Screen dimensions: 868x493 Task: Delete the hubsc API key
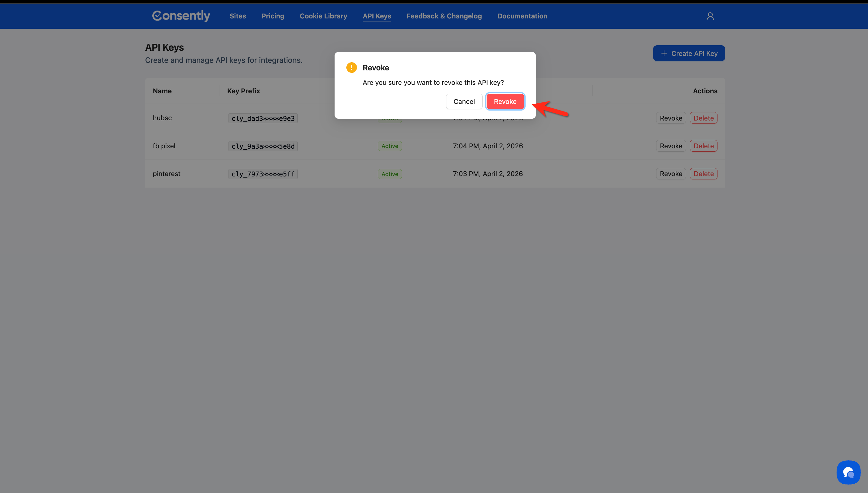[703, 118]
